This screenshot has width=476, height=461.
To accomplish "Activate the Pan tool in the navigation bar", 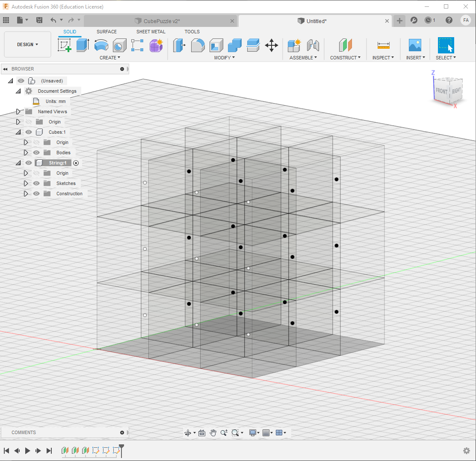I will [x=213, y=432].
